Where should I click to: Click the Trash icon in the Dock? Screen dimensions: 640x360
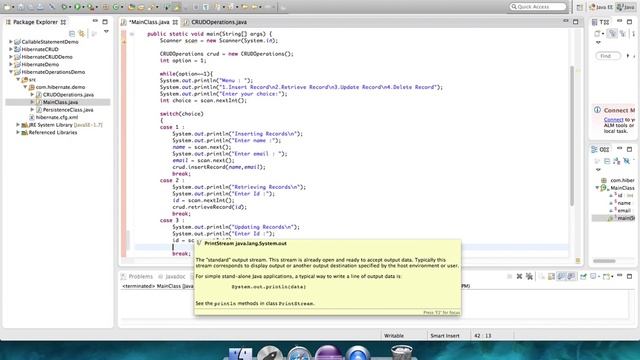tap(402, 353)
